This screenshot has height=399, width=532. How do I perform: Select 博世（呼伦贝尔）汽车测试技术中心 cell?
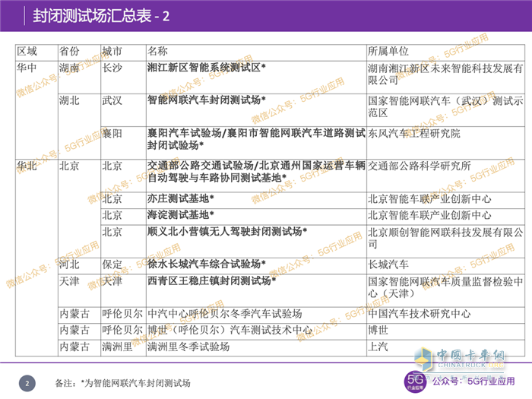[257, 331]
